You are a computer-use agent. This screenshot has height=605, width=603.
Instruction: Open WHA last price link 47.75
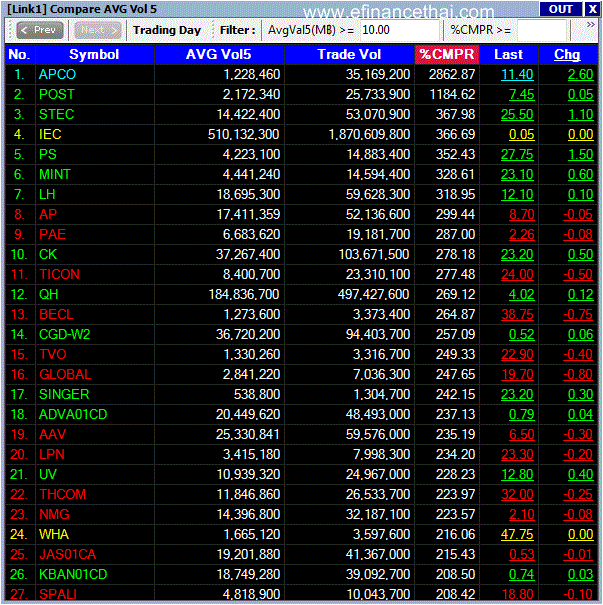(x=517, y=534)
